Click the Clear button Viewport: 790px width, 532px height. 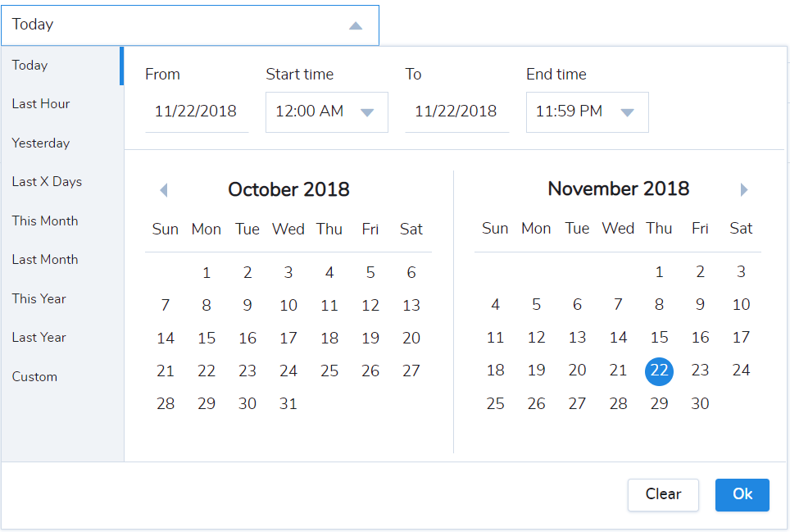coord(663,495)
